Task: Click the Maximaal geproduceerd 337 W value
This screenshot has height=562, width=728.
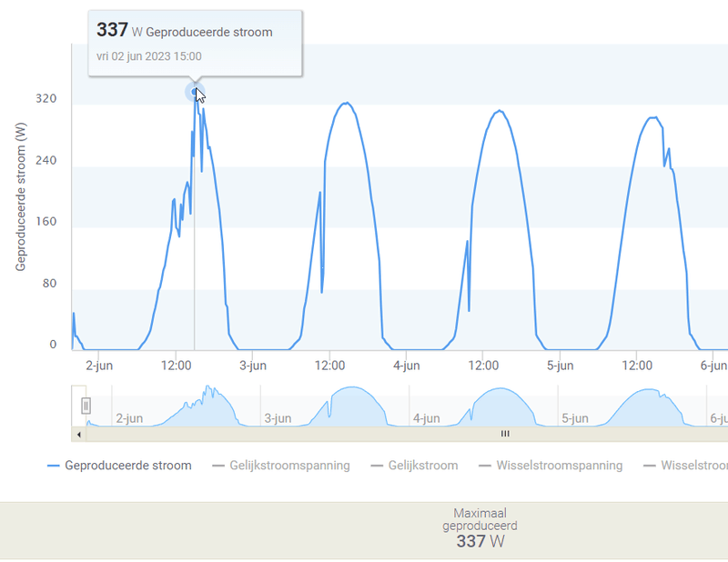Action: coord(480,541)
